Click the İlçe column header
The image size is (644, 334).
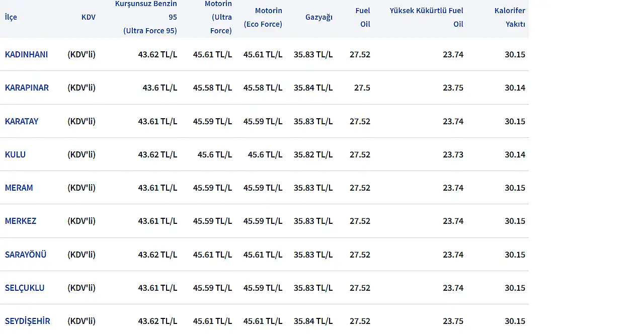(x=11, y=17)
